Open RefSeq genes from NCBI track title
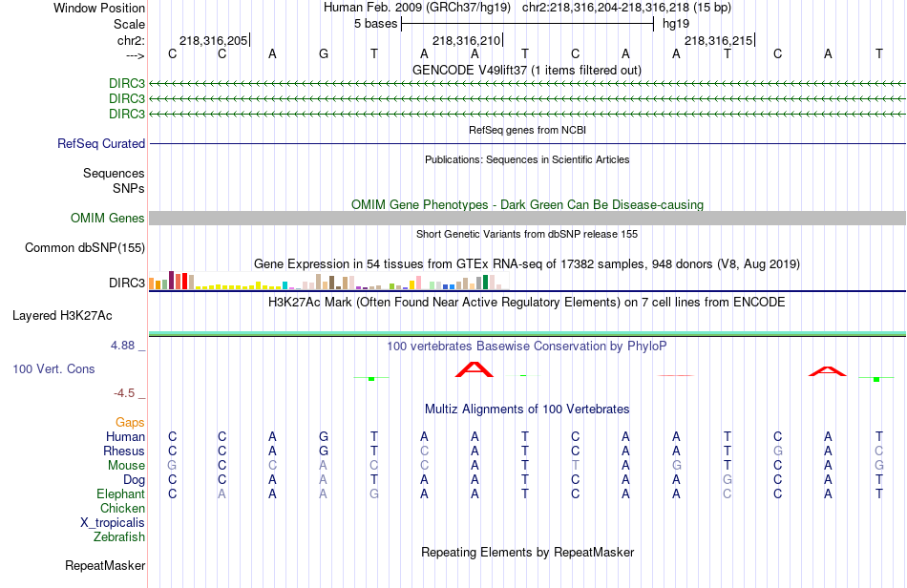 pyautogui.click(x=527, y=130)
